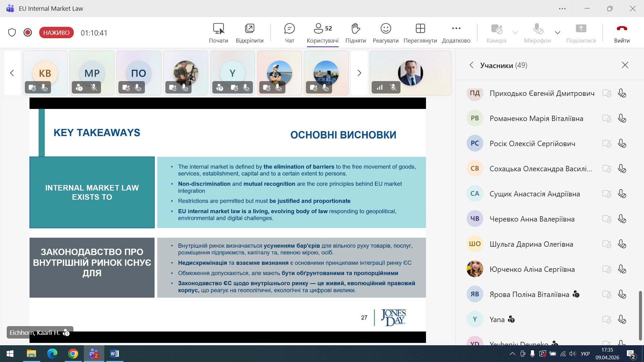This screenshot has width=644, height=362.
Task: Expand the camera options dropdown arrow
Action: tap(515, 33)
